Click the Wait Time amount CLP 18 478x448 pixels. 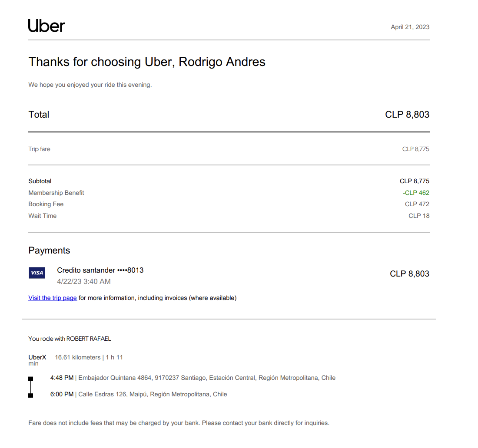419,216
